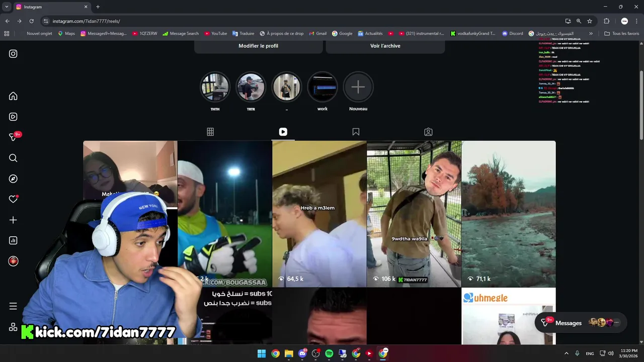
Task: Open the Reels sidebar icon
Action: (x=13, y=117)
